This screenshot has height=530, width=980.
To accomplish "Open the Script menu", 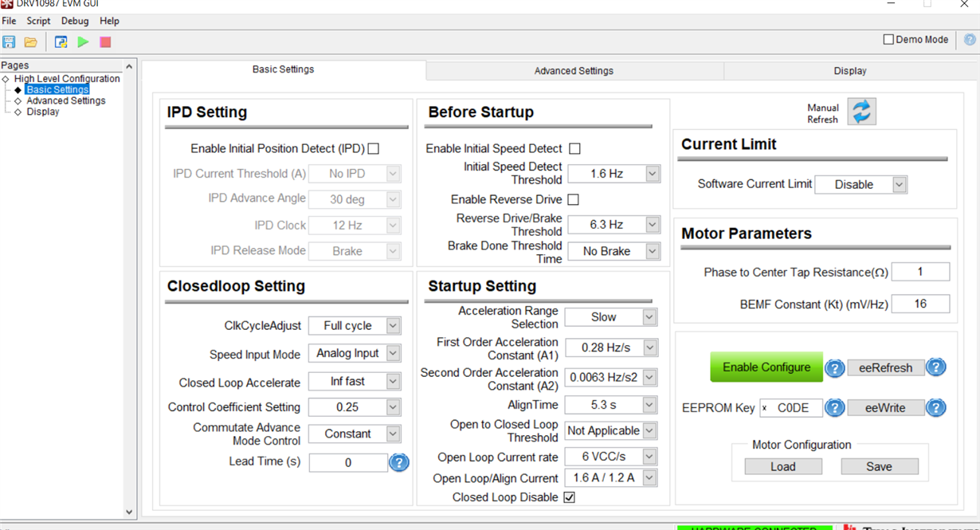I will click(38, 21).
